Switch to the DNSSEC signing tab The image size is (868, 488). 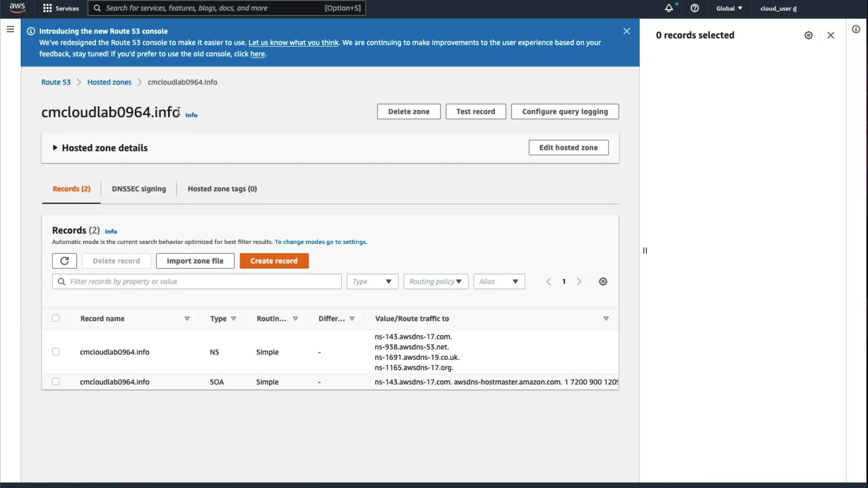[x=139, y=189]
